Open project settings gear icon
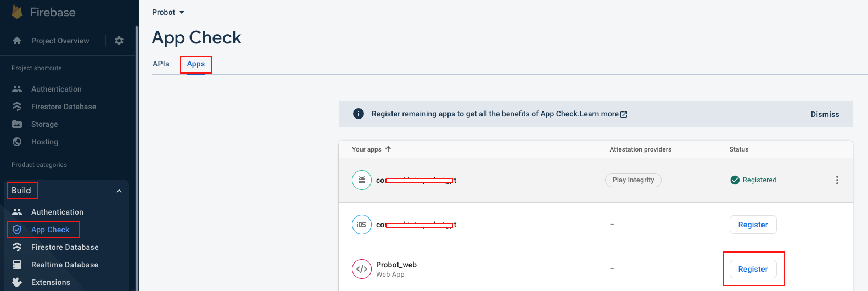 pyautogui.click(x=119, y=41)
